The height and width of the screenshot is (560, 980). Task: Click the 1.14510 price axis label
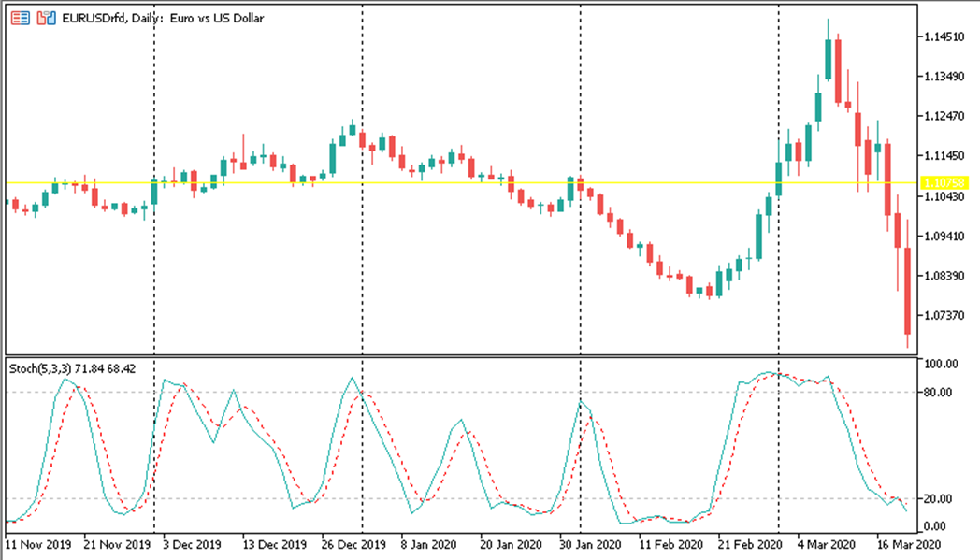pyautogui.click(x=944, y=36)
